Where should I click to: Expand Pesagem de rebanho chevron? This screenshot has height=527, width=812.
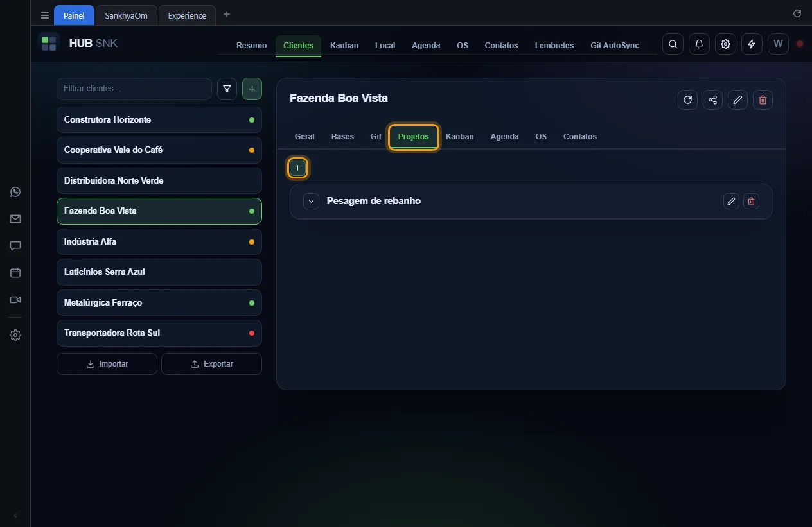pos(311,202)
